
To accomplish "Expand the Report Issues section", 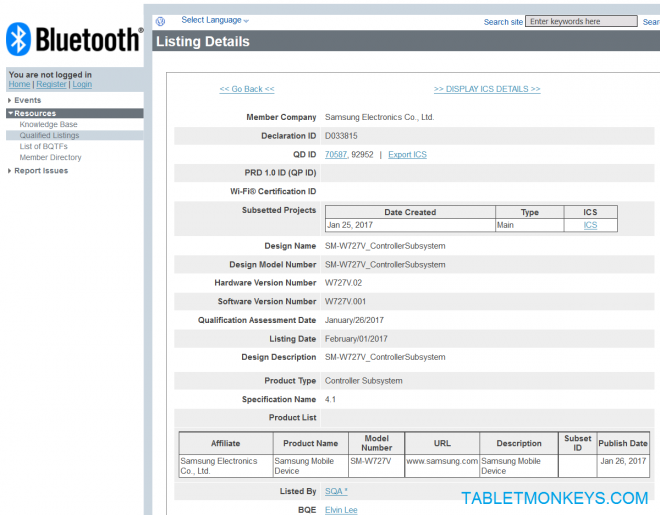I will (x=38, y=171).
